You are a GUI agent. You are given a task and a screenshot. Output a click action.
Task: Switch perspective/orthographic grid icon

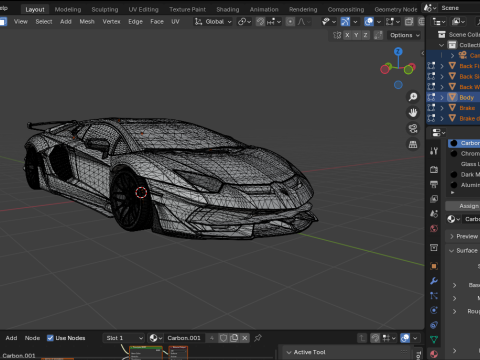click(413, 145)
